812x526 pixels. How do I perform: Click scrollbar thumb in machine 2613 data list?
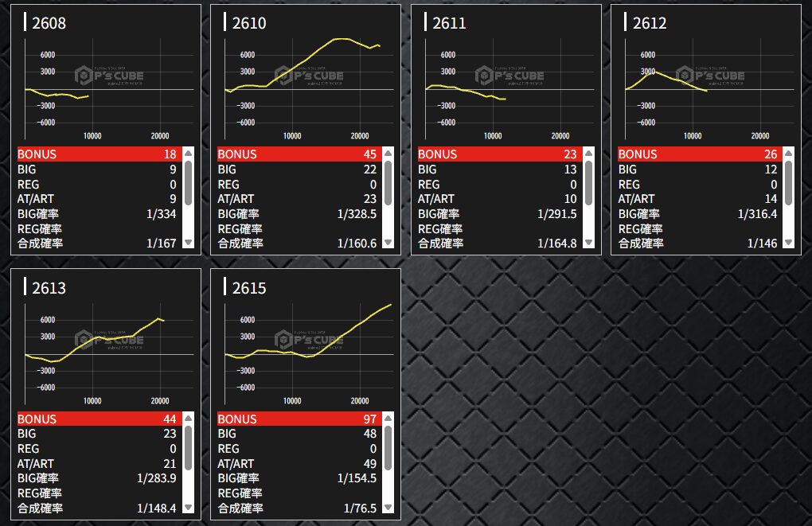(x=189, y=448)
